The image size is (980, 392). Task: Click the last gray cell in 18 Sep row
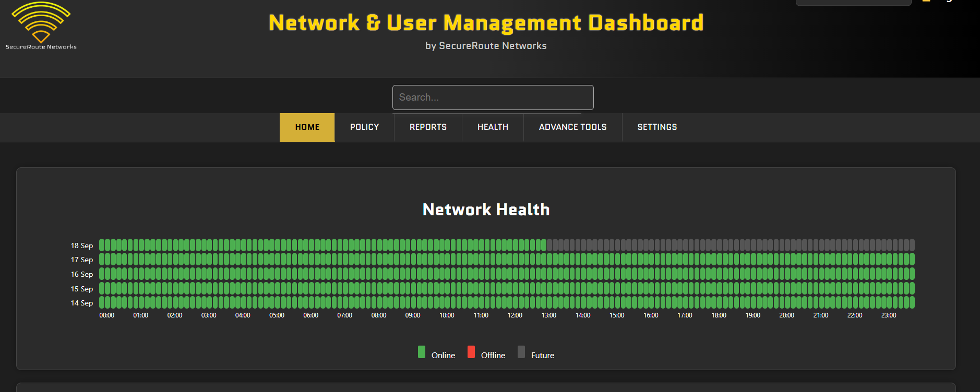(912, 245)
